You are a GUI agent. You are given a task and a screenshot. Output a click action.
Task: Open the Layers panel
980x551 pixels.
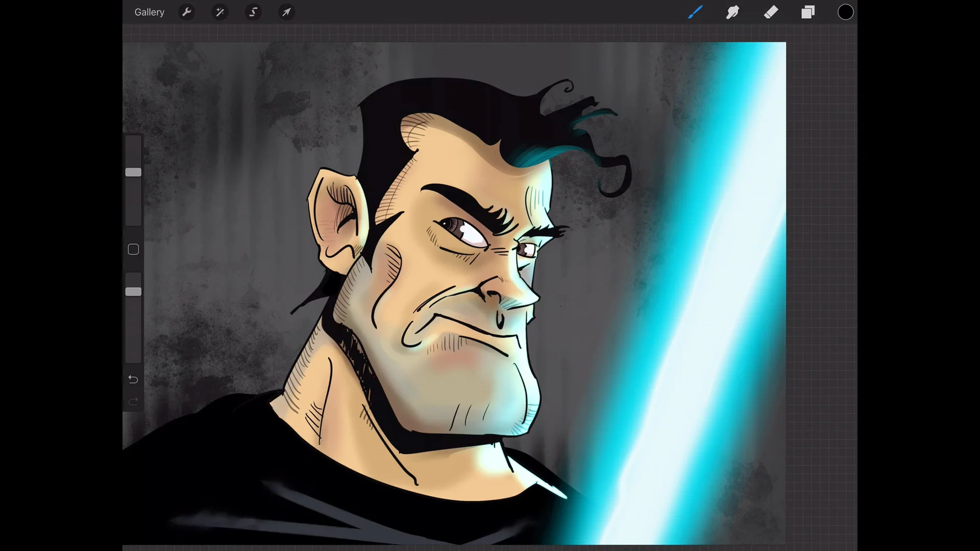(808, 12)
